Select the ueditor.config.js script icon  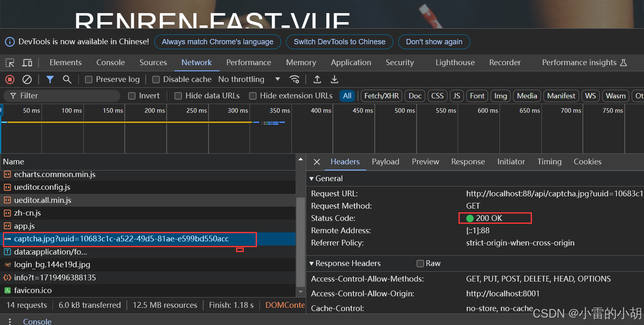coord(7,187)
